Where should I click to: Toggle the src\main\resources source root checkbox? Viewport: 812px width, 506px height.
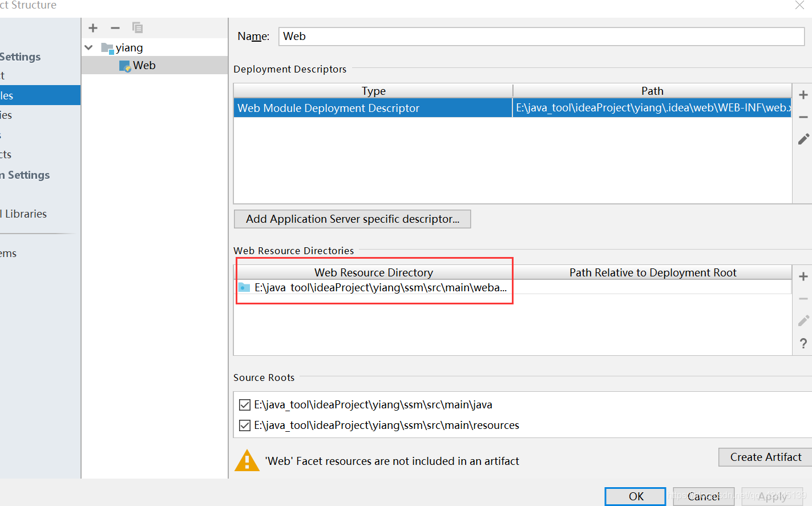click(x=245, y=425)
